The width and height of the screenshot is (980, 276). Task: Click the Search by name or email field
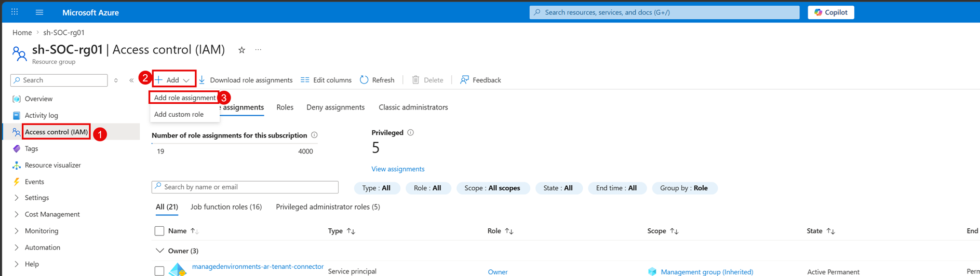[245, 187]
